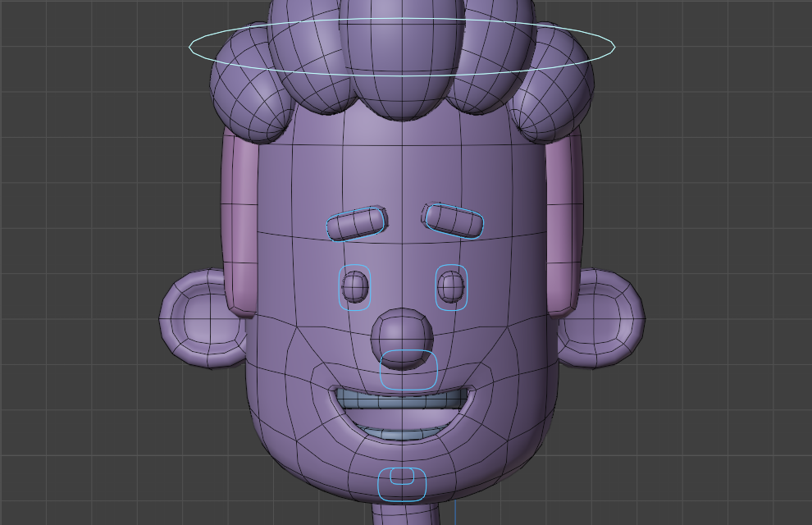
Task: Click the right eye's rounded square control
Action: click(x=452, y=287)
